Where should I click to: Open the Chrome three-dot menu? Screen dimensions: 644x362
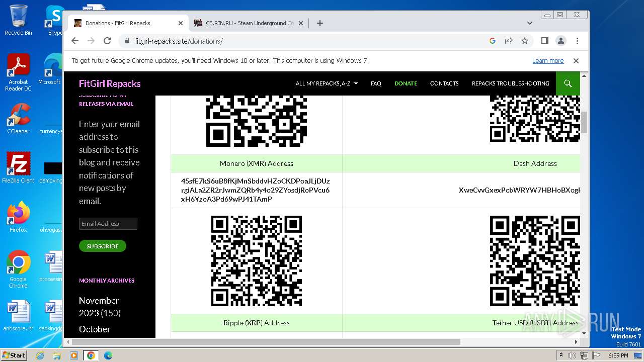point(577,41)
